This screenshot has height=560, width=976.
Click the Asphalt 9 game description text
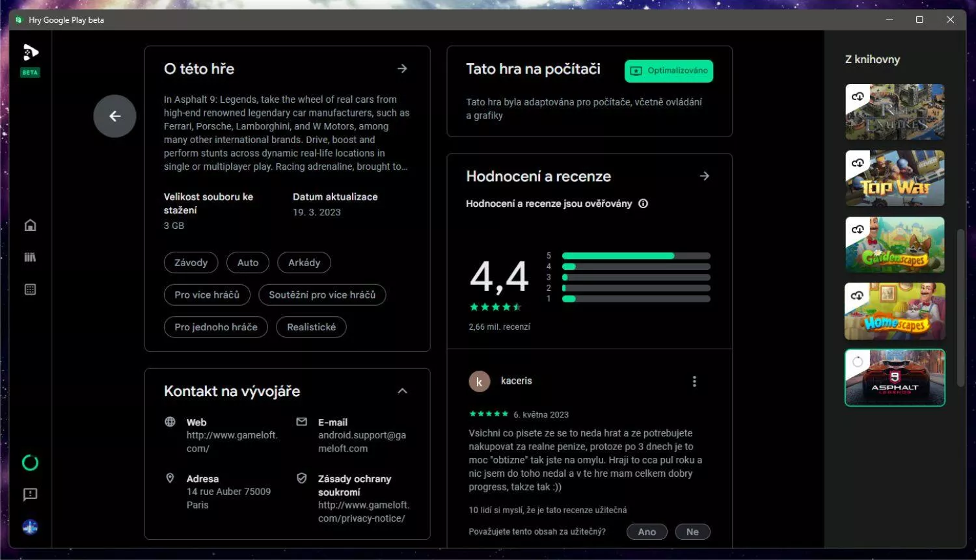pos(287,133)
